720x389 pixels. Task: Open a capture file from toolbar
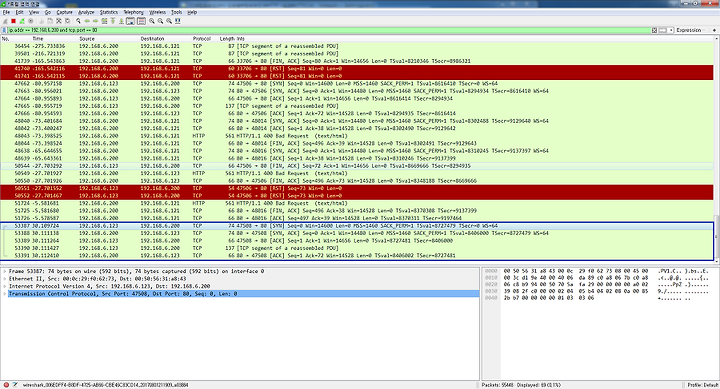(41, 21)
